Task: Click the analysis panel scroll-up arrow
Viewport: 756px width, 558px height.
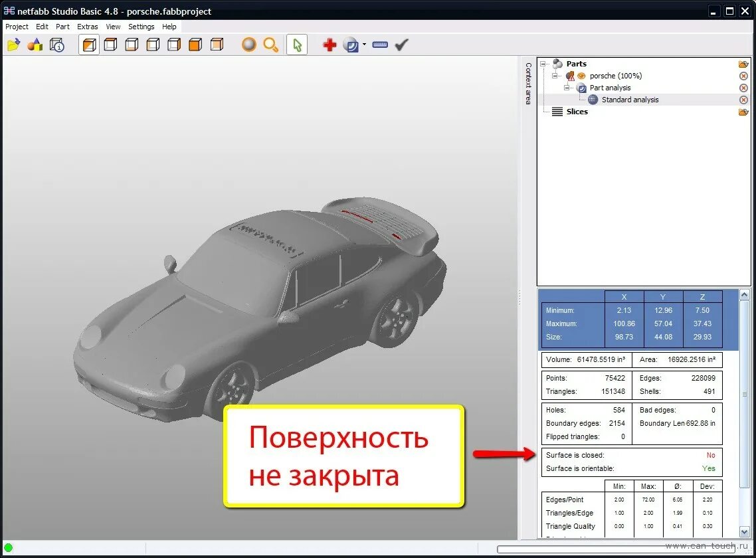Action: point(745,295)
